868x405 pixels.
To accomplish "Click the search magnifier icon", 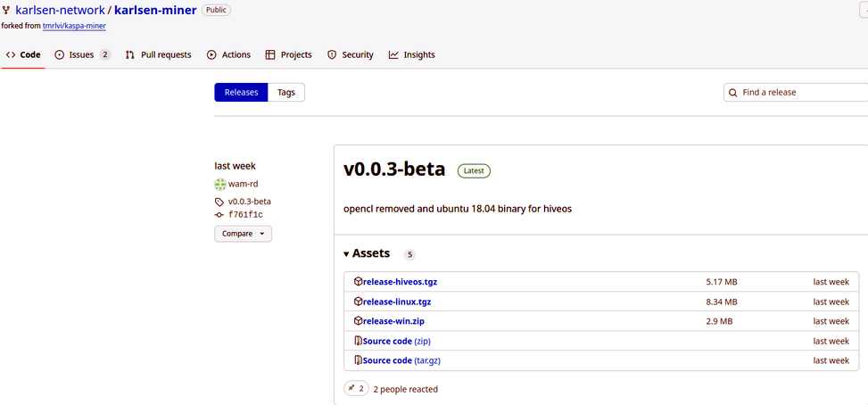I will (x=733, y=93).
